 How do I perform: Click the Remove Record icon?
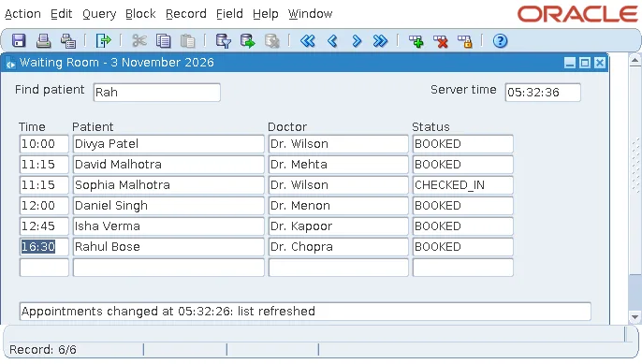coord(441,41)
